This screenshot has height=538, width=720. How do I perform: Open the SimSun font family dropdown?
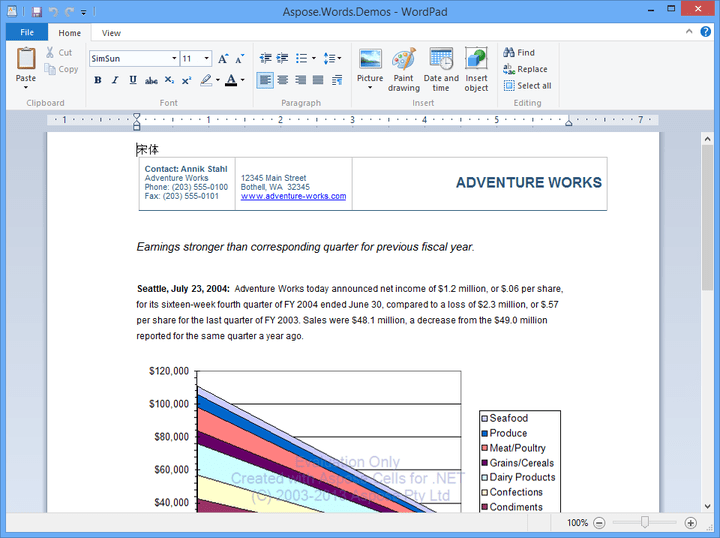(x=174, y=58)
